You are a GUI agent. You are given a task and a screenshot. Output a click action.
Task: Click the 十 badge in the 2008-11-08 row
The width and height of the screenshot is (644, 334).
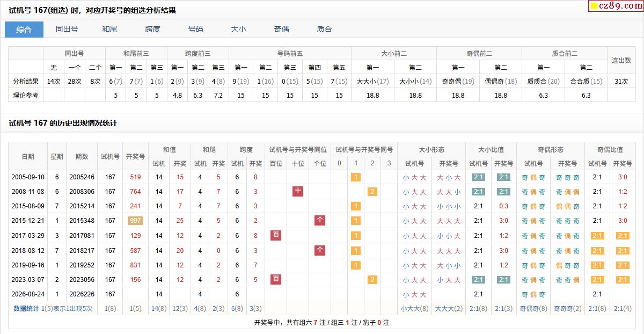point(298,191)
